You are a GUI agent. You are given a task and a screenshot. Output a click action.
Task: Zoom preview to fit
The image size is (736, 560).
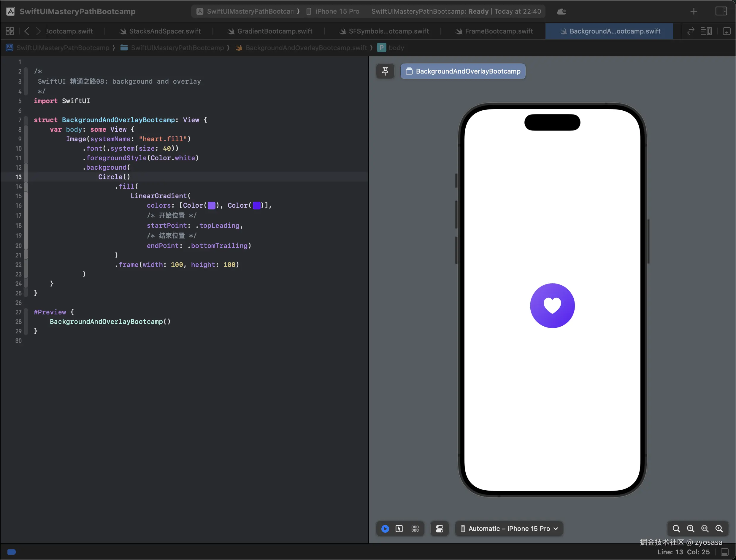[705, 529]
